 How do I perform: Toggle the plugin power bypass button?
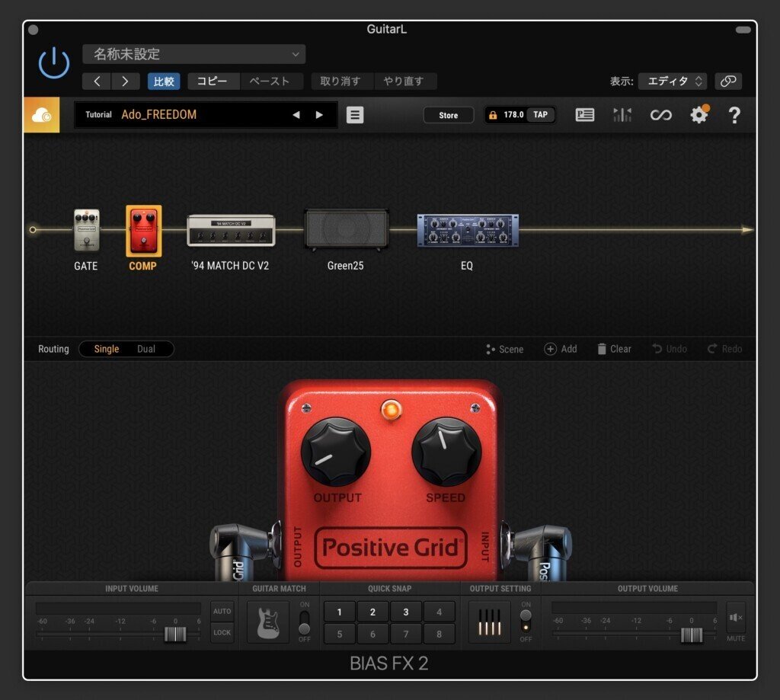54,63
